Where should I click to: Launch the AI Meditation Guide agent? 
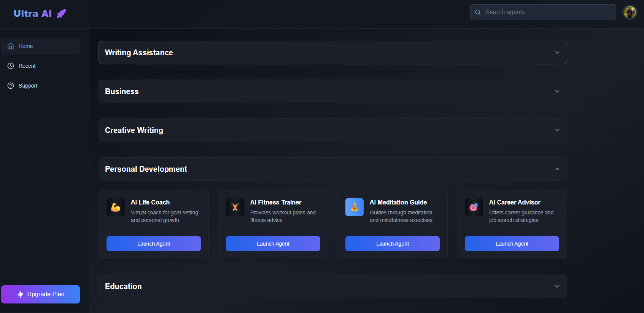393,244
